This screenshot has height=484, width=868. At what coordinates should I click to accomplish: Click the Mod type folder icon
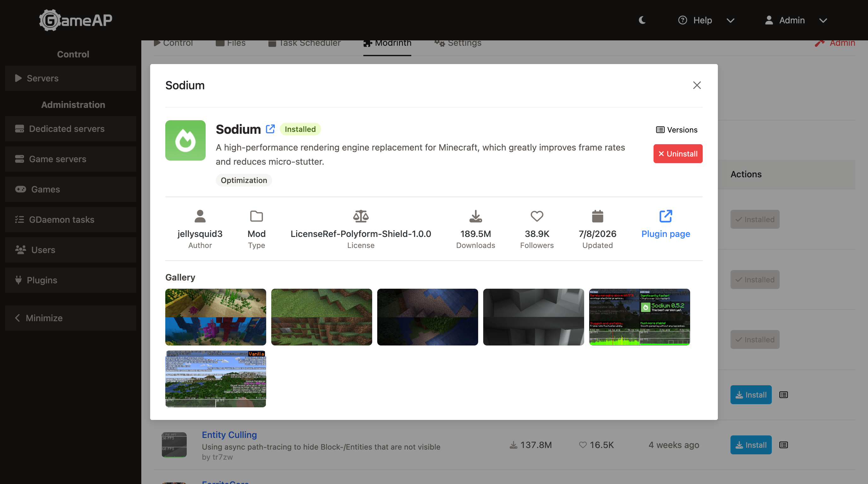pos(256,216)
